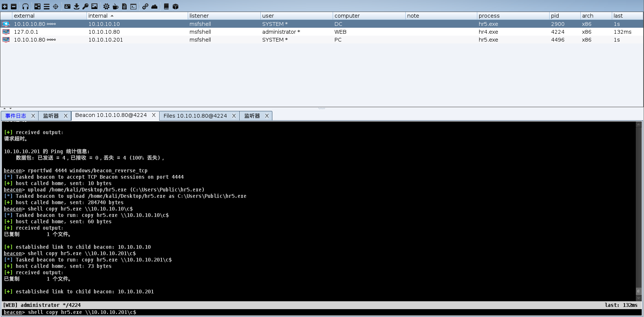The width and height of the screenshot is (644, 317).
Task: View downloaded files with download icon
Action: pyautogui.click(x=76, y=6)
